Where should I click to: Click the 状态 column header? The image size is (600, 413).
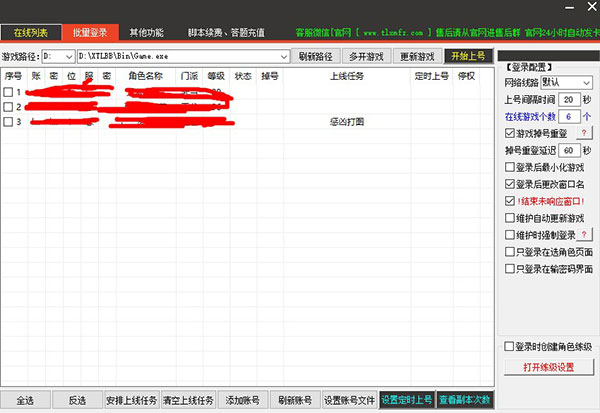tap(243, 76)
